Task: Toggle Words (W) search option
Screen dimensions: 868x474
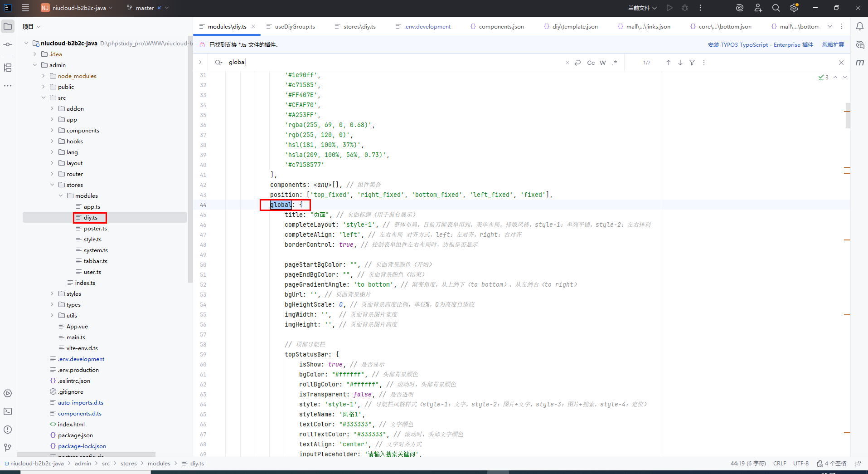Action: point(602,63)
